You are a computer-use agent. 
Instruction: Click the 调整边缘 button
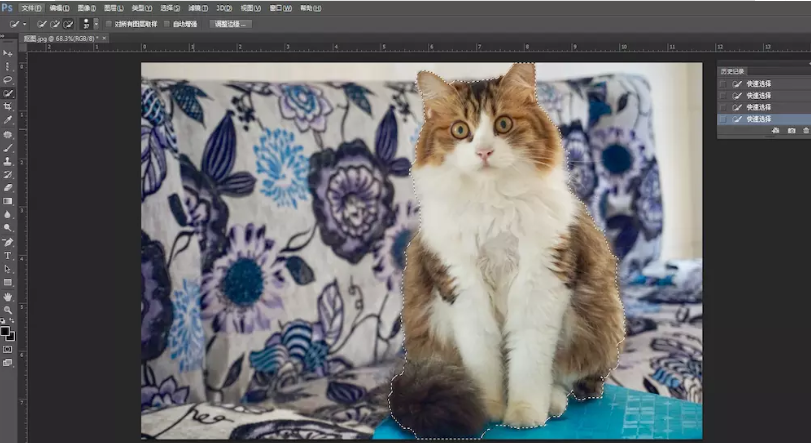[x=230, y=23]
